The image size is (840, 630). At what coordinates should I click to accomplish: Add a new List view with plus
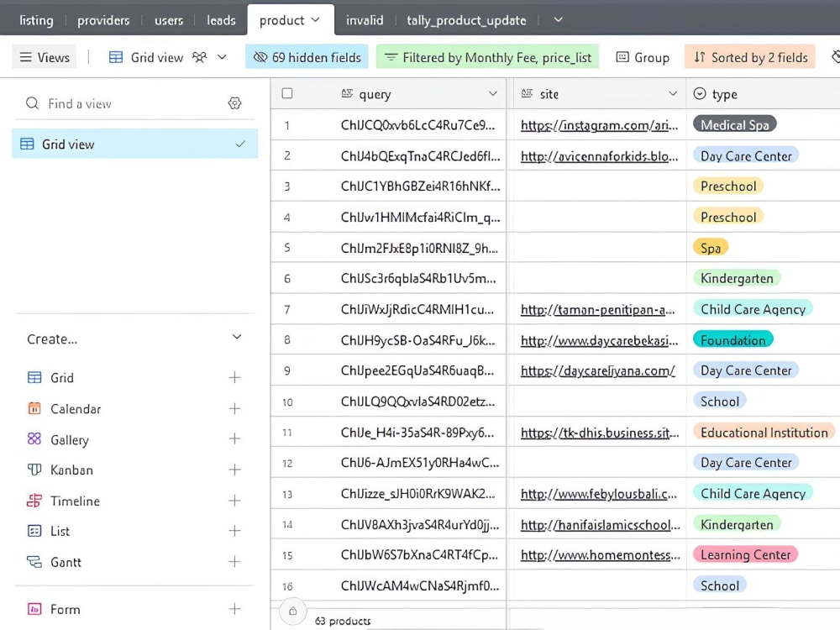[234, 531]
